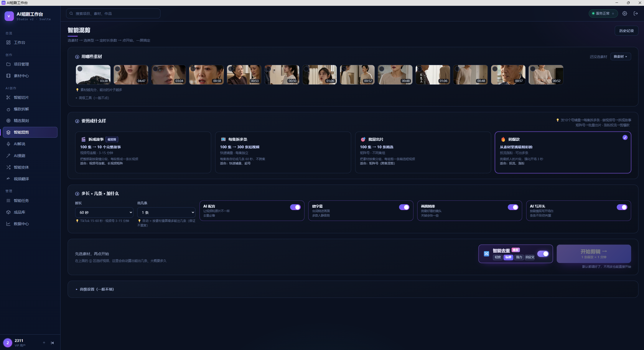644x350 pixels.
Task: Toggle the AI 配音 switch
Action: (x=295, y=207)
